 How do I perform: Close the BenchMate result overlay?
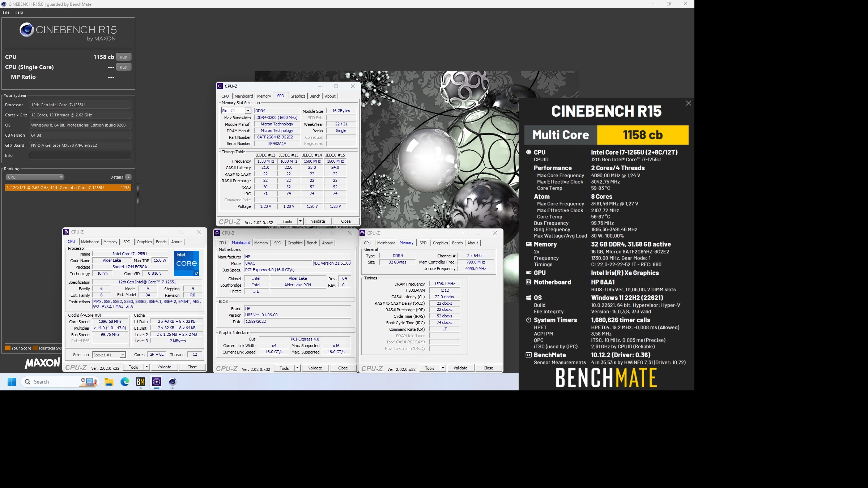pyautogui.click(x=688, y=103)
